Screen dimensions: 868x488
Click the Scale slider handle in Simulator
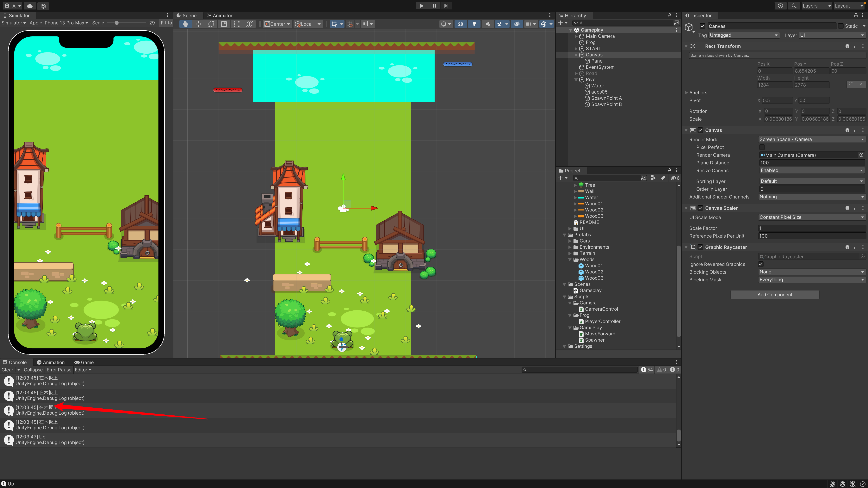tap(117, 23)
